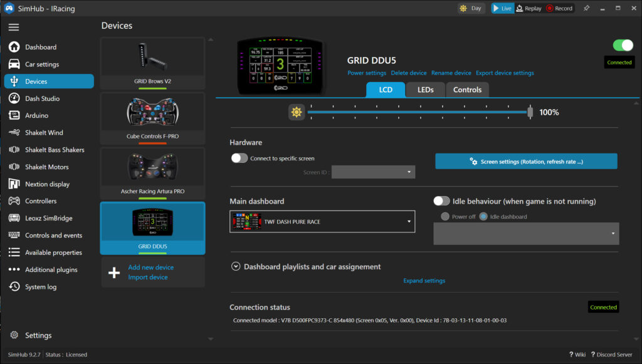The height and width of the screenshot is (364, 642).
Task: Click Import device link
Action: 148,277
